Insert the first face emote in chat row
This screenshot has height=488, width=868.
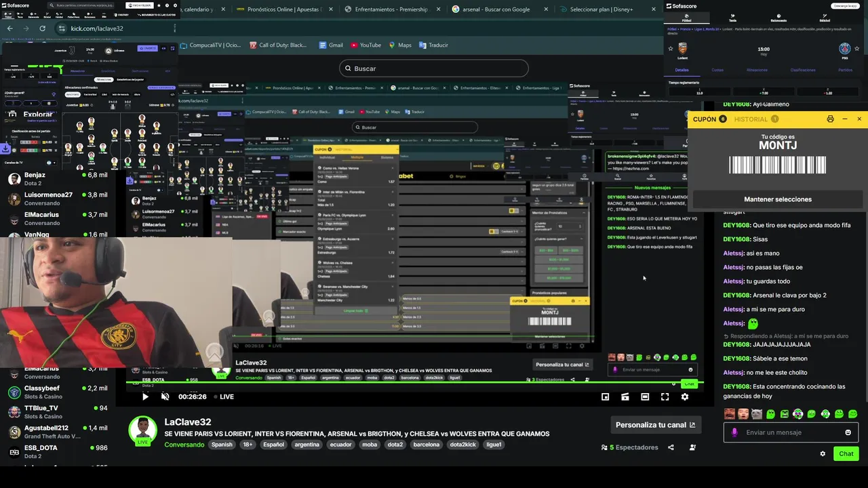(x=730, y=413)
